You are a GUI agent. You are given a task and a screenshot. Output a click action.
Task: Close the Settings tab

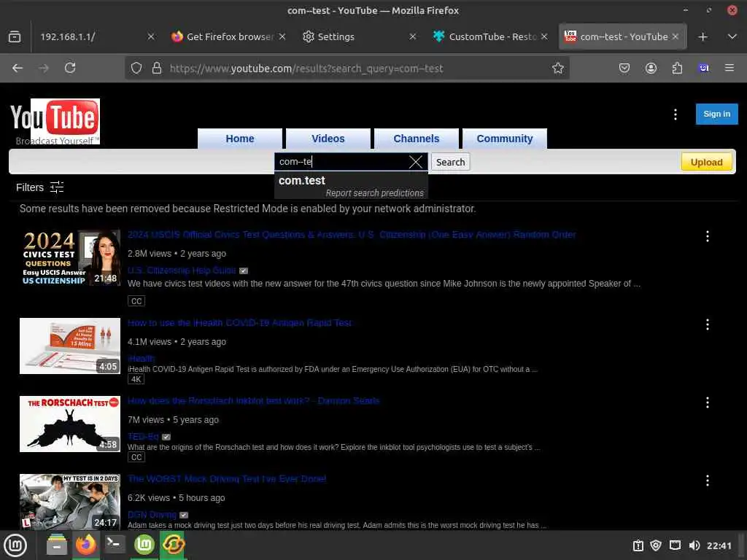(x=413, y=36)
